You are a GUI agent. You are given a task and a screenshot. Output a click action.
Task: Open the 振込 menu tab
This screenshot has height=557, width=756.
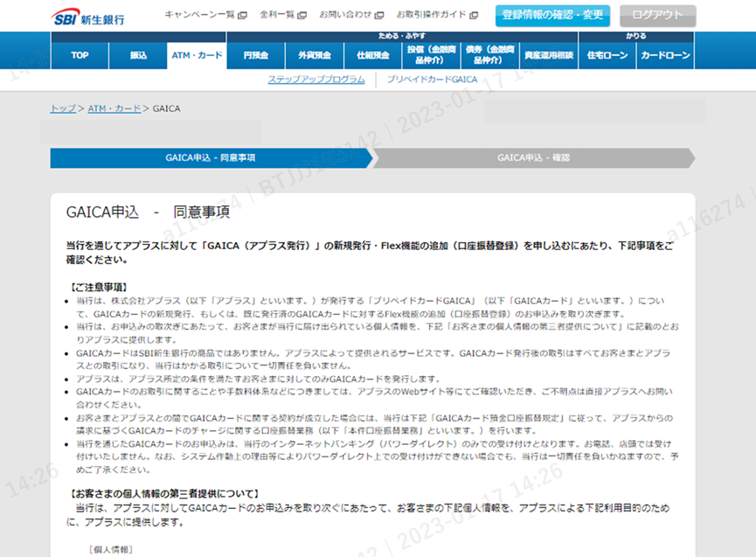tap(138, 55)
